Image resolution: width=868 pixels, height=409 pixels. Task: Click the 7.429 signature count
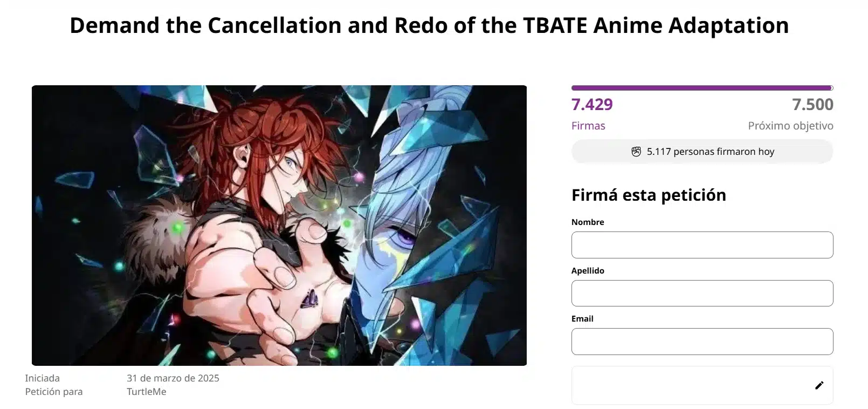[x=592, y=104]
